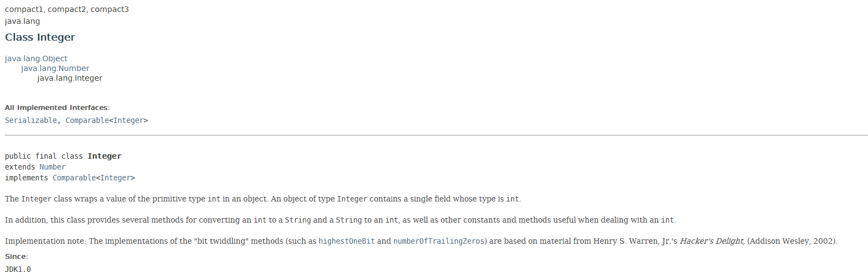Click the JDK1.0 version text
This screenshot has height=280, width=868.
tap(18, 269)
